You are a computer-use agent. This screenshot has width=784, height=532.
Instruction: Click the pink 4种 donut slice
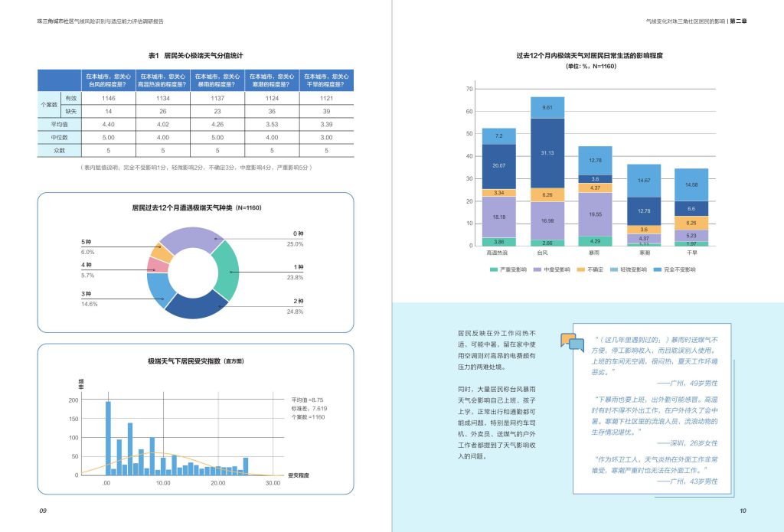(158, 265)
